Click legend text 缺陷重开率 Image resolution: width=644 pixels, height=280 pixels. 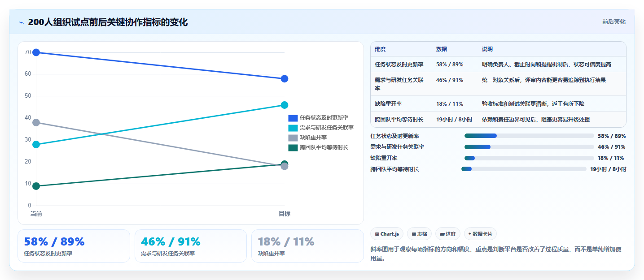(x=313, y=138)
